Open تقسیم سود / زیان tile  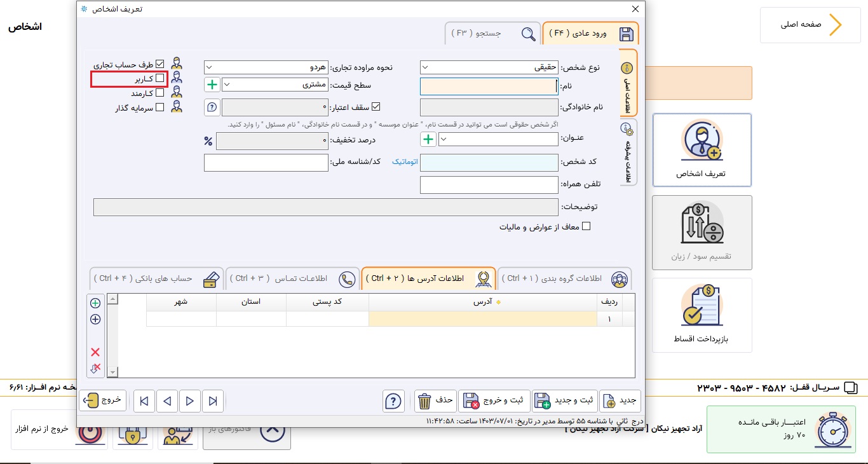702,232
